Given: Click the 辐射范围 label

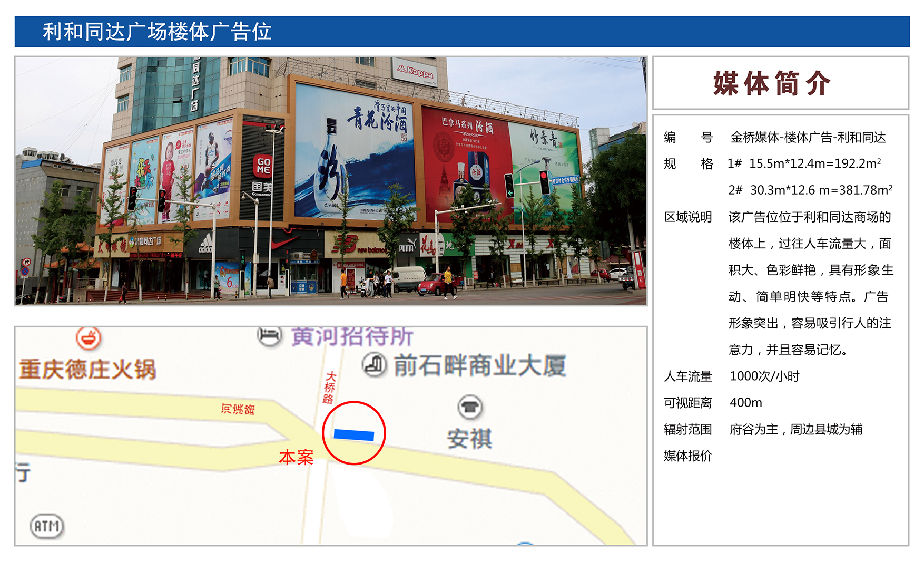Looking at the screenshot, I should click(688, 429).
